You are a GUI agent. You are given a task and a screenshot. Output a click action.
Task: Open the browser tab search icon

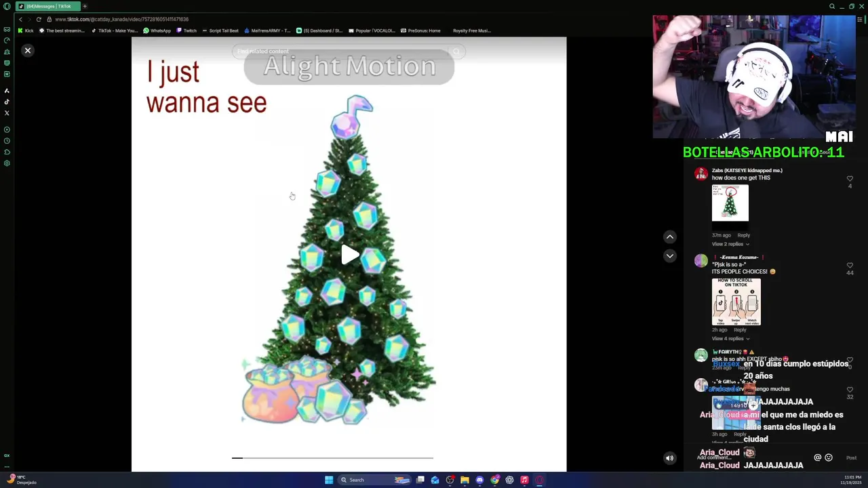coord(832,6)
